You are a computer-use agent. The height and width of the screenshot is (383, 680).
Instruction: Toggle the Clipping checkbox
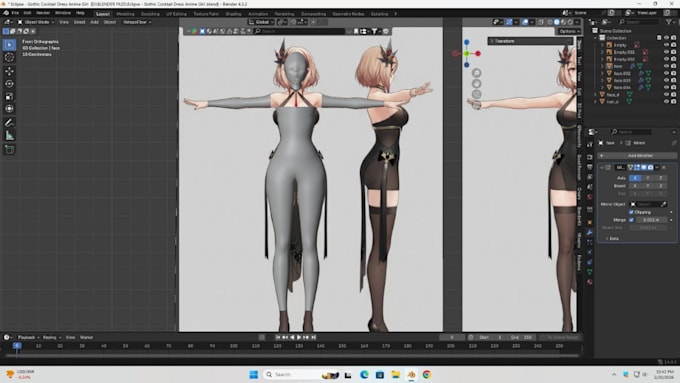click(x=631, y=212)
